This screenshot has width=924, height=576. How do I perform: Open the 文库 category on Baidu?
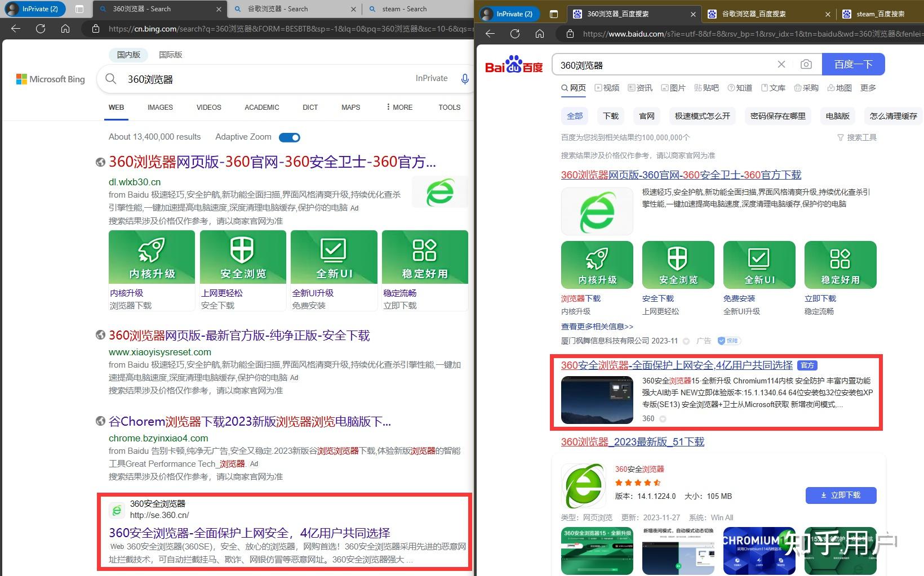point(773,88)
